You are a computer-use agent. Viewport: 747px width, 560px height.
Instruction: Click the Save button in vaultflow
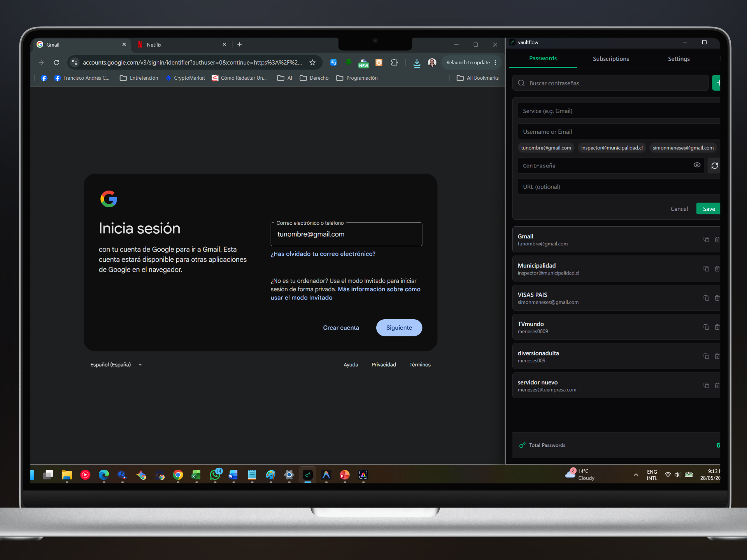pos(708,209)
